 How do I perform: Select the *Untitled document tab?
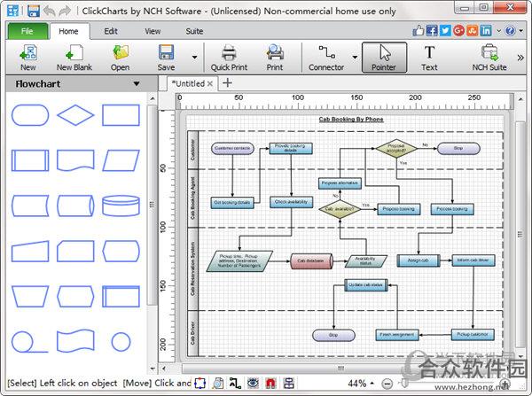pos(188,83)
